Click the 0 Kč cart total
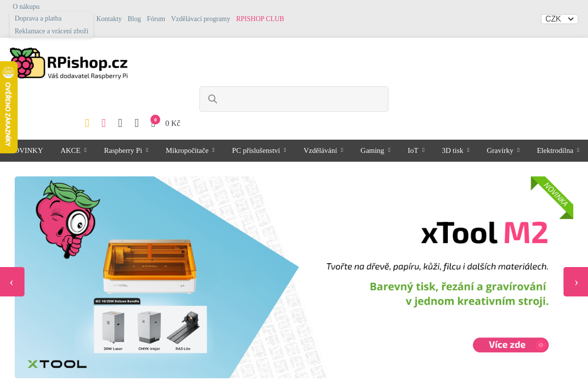The image size is (588, 392). 172,123
